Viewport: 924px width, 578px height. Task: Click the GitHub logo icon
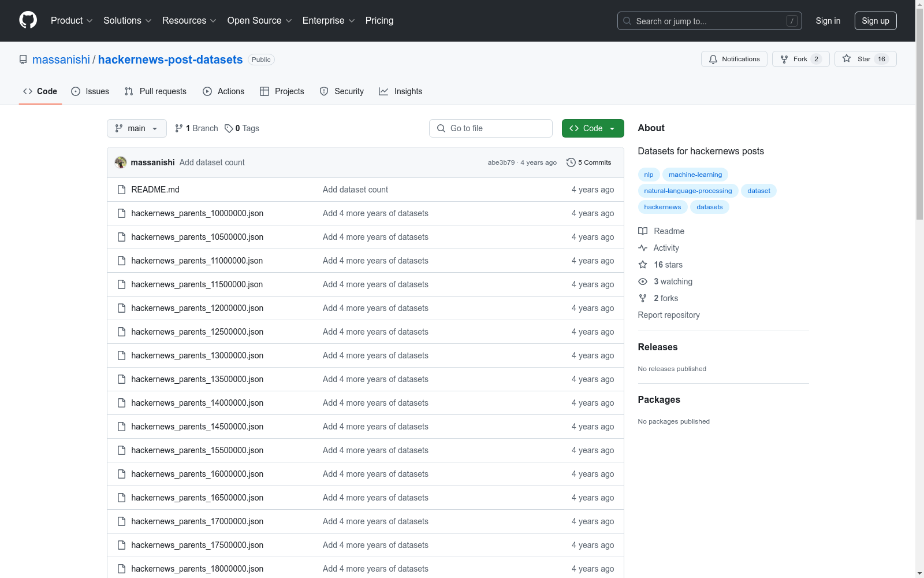pos(28,20)
